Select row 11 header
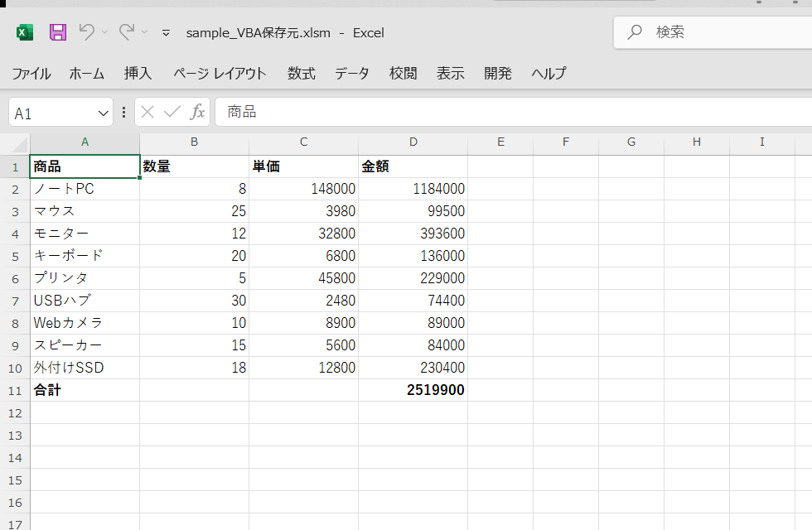This screenshot has width=812, height=530. click(x=15, y=391)
